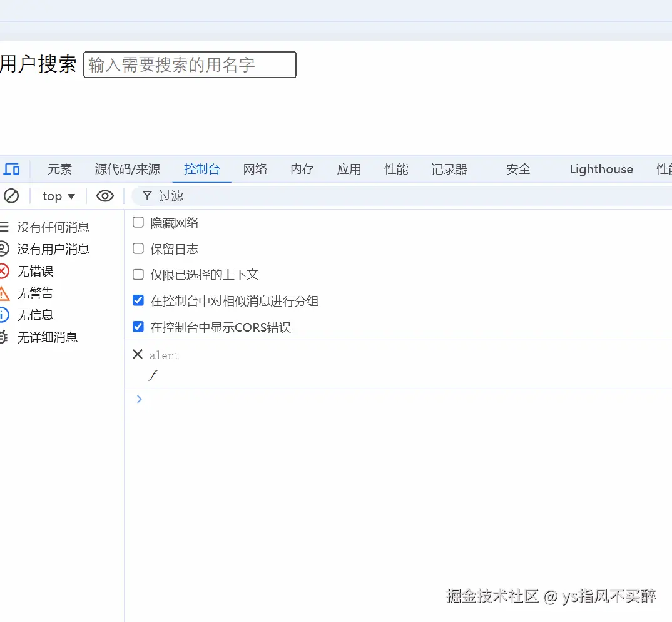Open the top execution context dropdown
The width and height of the screenshot is (672, 622).
[x=58, y=196]
